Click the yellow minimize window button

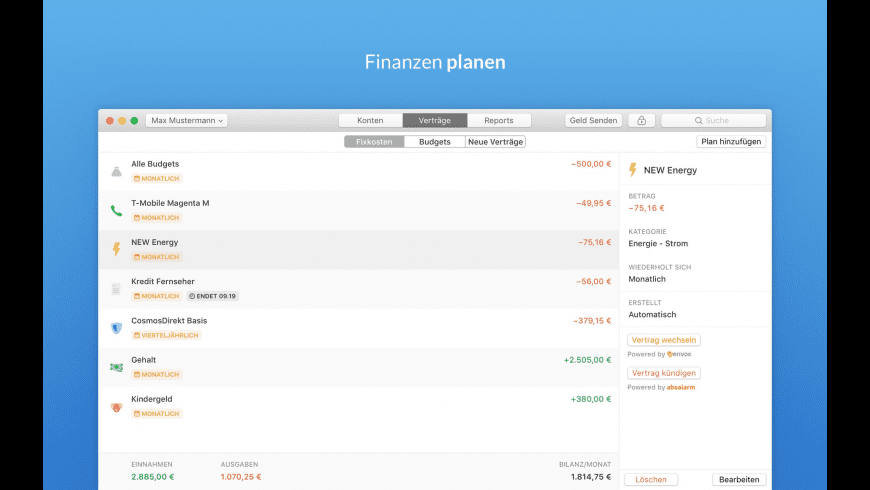[122, 120]
